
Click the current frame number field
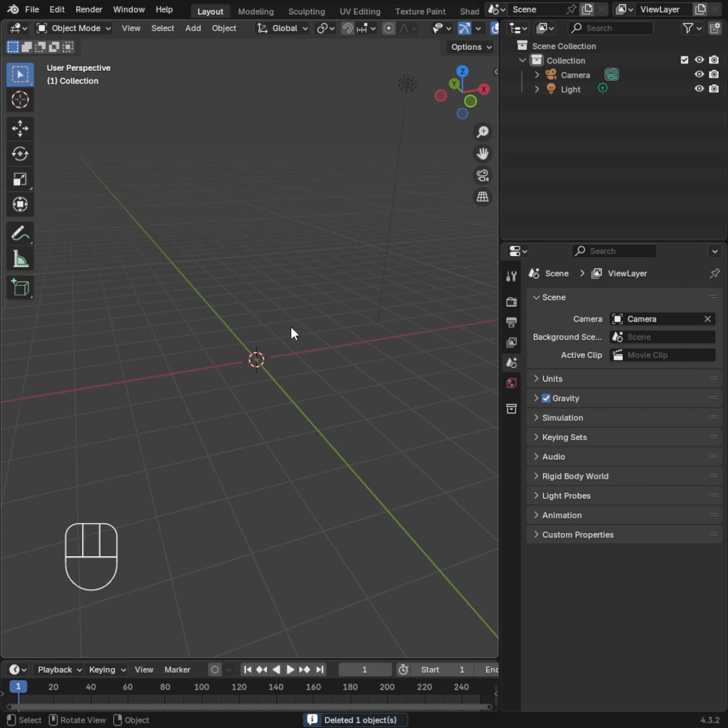(365, 669)
